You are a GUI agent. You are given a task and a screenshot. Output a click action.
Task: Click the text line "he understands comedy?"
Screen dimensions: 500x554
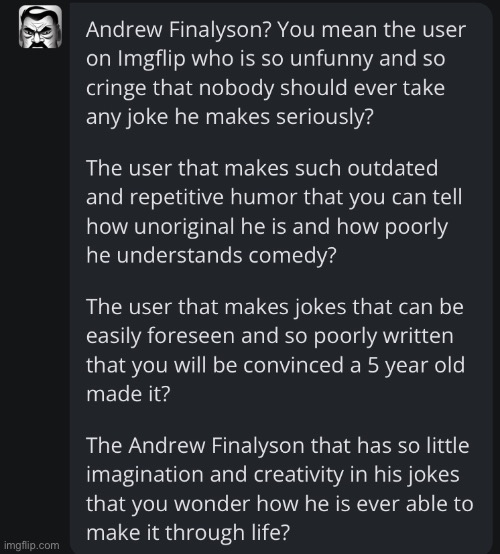(211, 255)
